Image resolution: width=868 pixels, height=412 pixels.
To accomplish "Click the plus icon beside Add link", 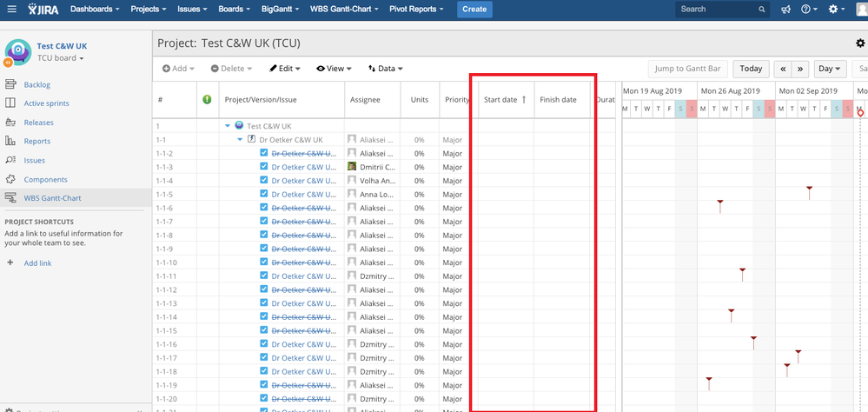I will (10, 262).
